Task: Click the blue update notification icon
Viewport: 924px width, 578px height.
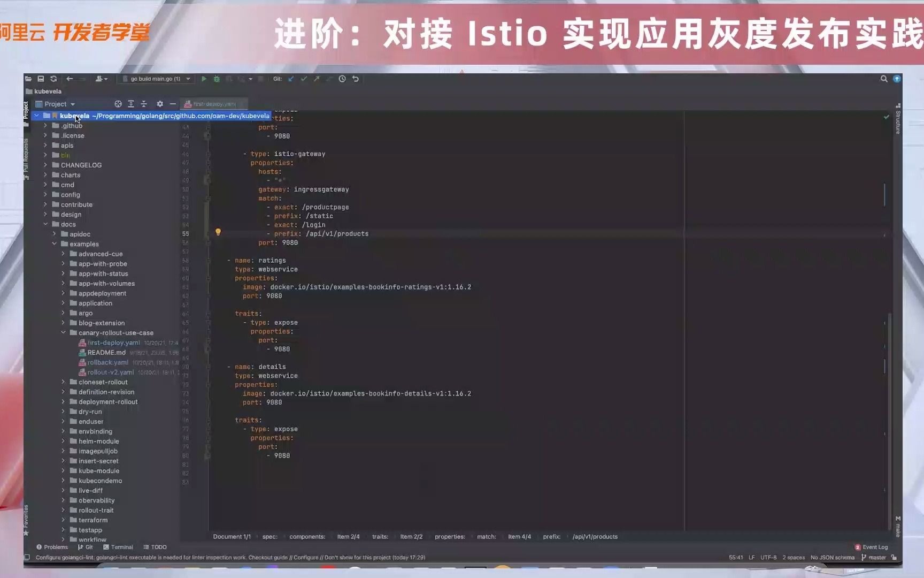Action: (x=897, y=79)
